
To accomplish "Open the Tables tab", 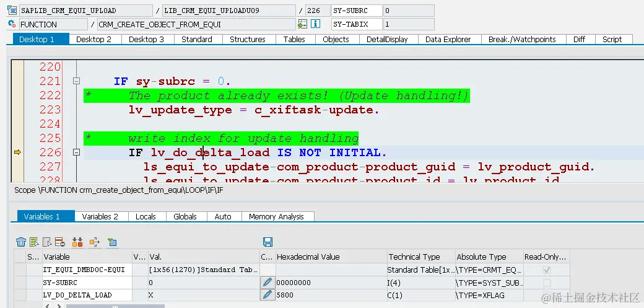I will [294, 40].
